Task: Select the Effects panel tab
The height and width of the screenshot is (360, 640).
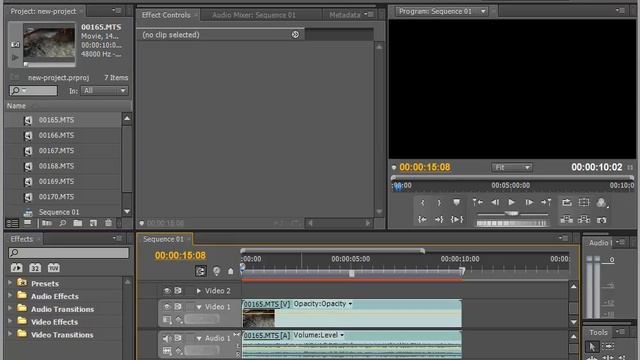Action: coord(22,239)
